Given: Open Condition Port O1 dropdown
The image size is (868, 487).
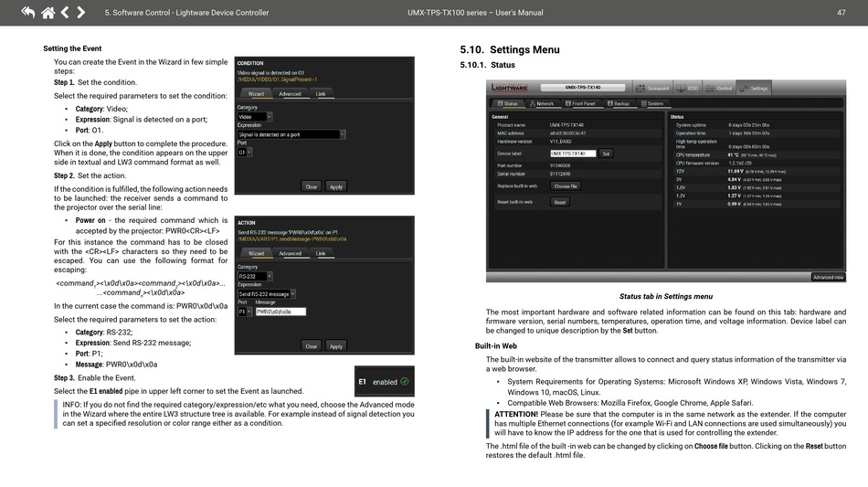Looking at the screenshot, I should click(245, 153).
